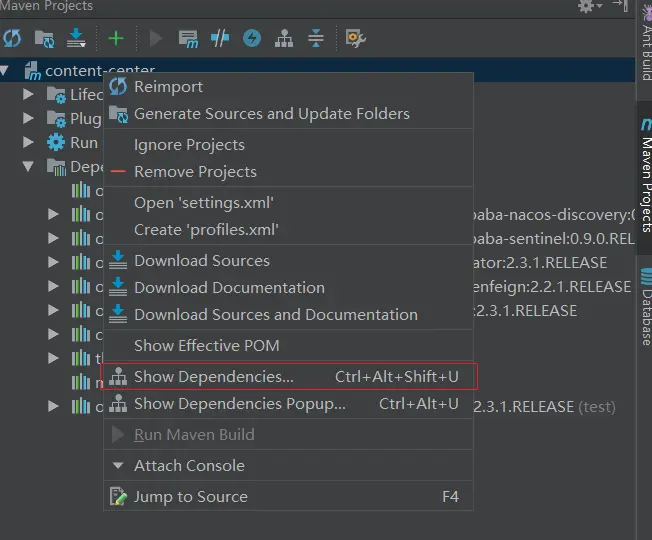The width and height of the screenshot is (652, 540).
Task: Select Create 'profiles.xml' menu item
Action: click(x=288, y=229)
